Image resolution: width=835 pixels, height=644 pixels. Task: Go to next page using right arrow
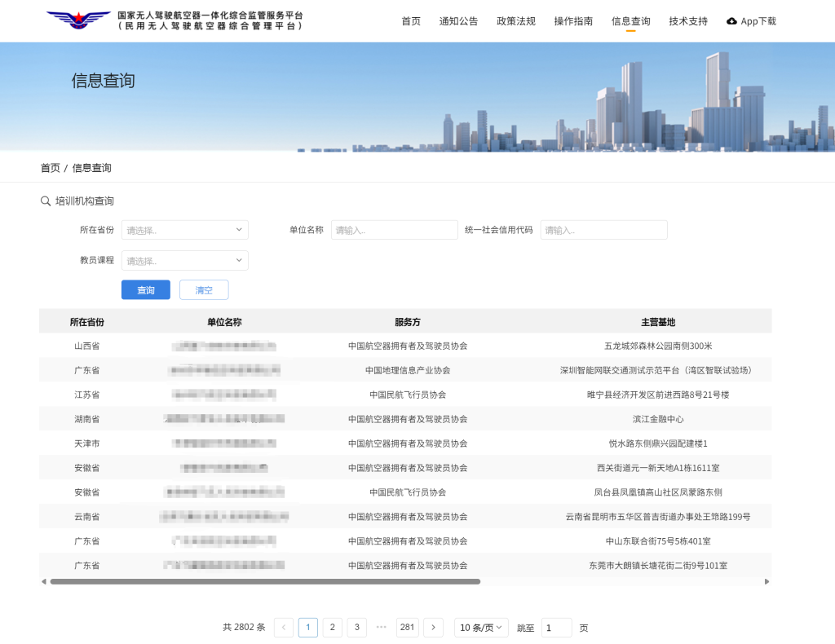(433, 628)
